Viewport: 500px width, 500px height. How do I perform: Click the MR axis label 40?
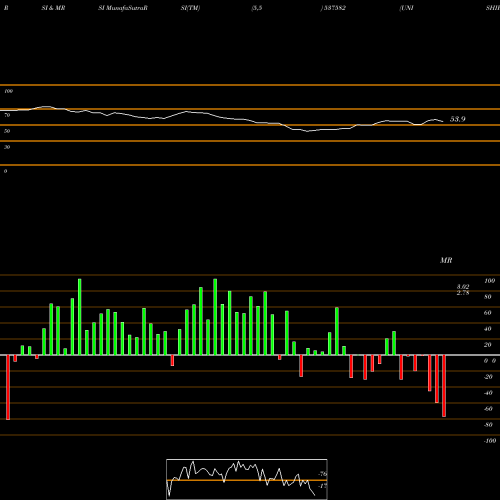[x=488, y=329]
